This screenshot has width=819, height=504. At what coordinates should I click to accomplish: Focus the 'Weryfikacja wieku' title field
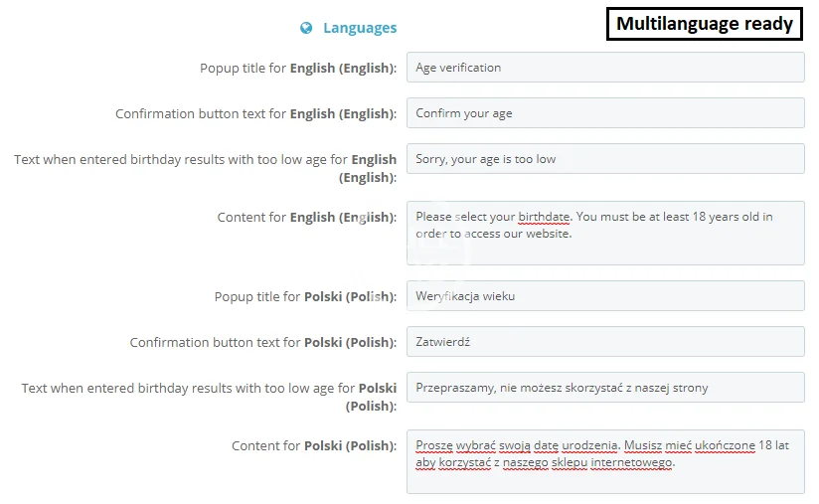click(604, 296)
